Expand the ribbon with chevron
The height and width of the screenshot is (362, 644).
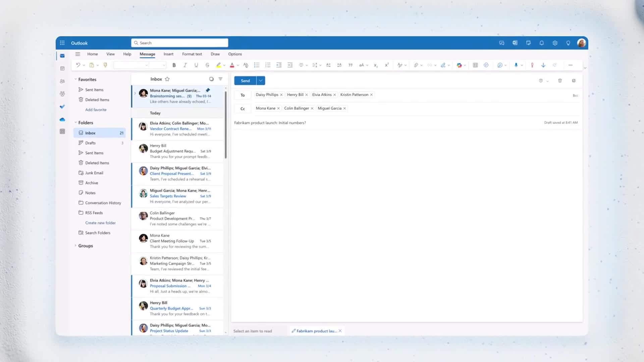[585, 68]
